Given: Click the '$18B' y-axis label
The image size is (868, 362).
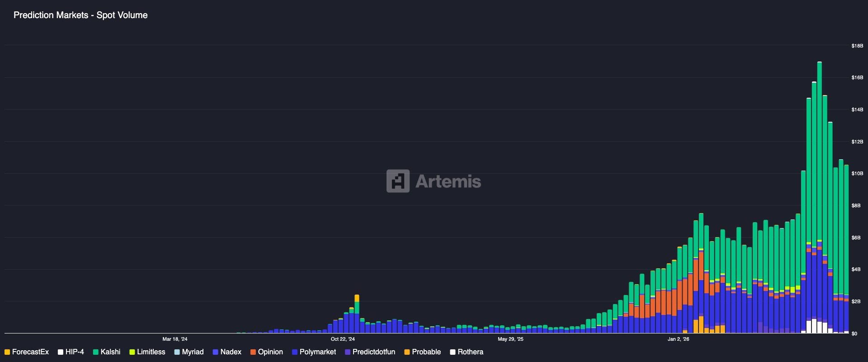Looking at the screenshot, I should click(x=857, y=46).
